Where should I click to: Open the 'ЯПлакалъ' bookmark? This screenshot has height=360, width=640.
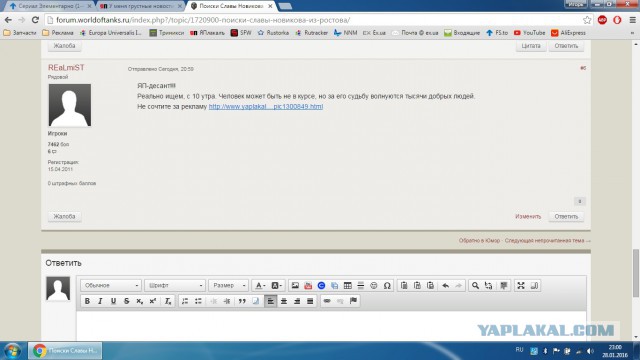[207, 33]
